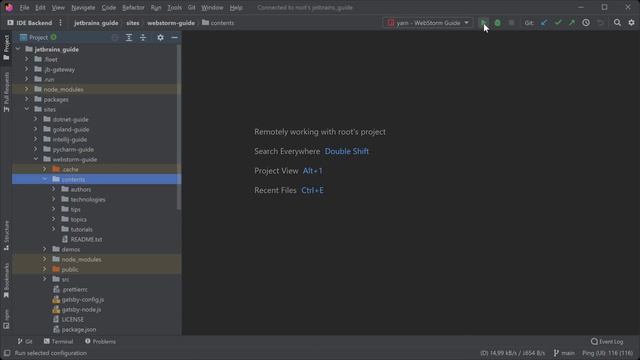The width and height of the screenshot is (640, 360).
Task: Open the Git tool window
Action: pos(25,341)
